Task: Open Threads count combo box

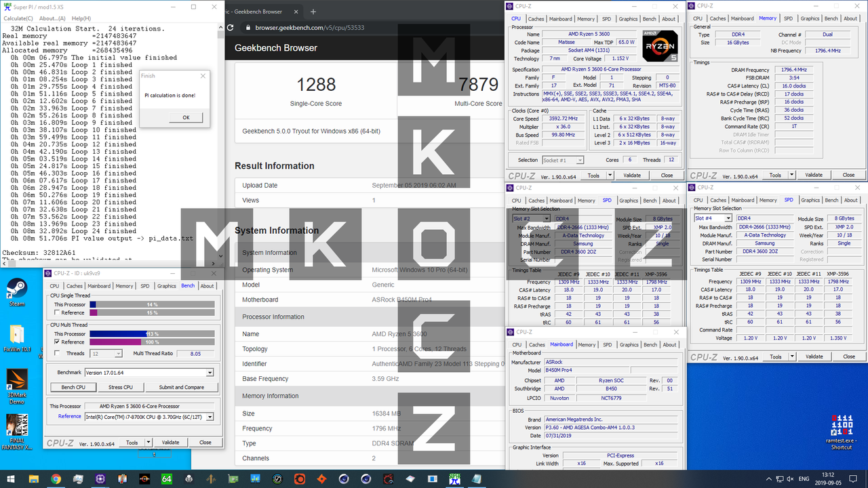Action: click(107, 353)
